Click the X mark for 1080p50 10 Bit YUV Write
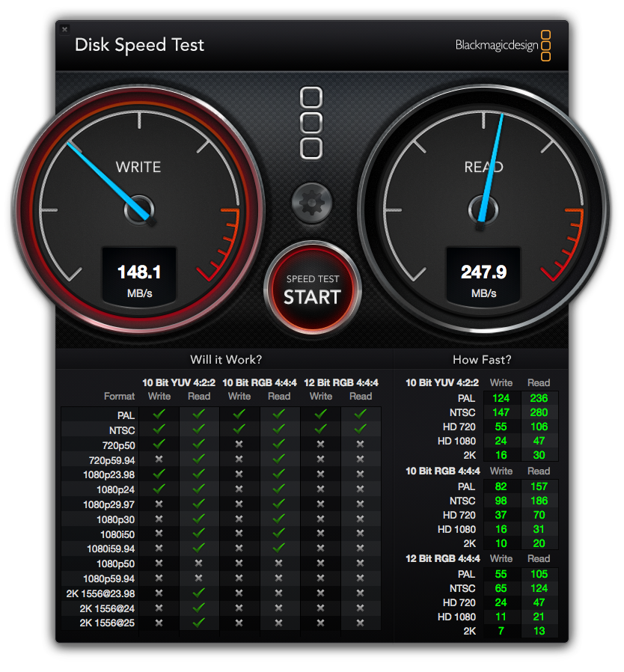 159,563
